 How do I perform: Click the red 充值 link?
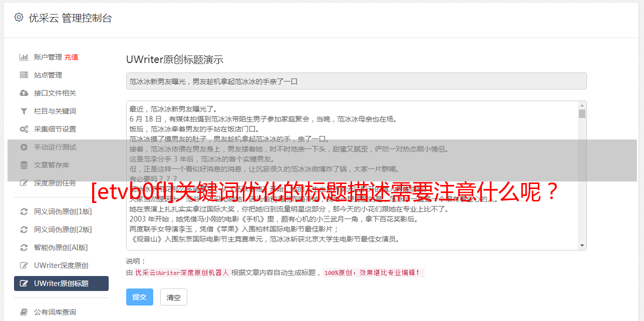[71, 57]
